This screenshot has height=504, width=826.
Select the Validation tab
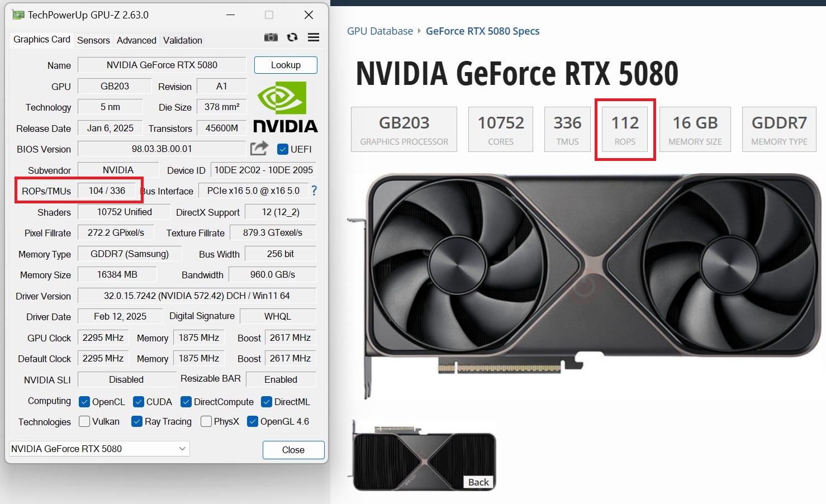coord(183,40)
